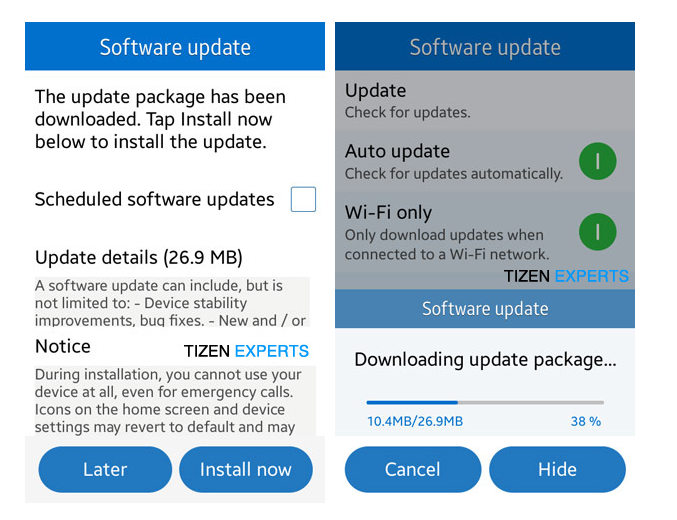This screenshot has height=520, width=677.
Task: Toggle the Auto update switch
Action: tap(597, 161)
